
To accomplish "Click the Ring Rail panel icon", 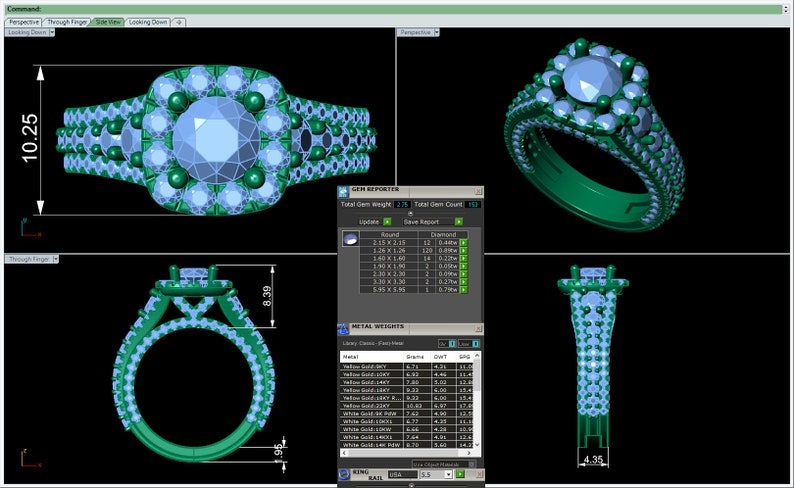I will click(344, 474).
